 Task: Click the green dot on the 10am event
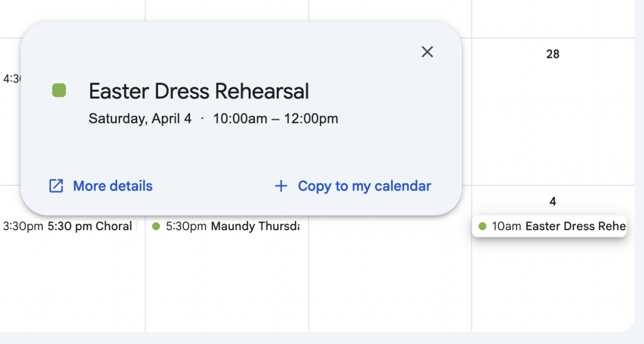click(482, 227)
